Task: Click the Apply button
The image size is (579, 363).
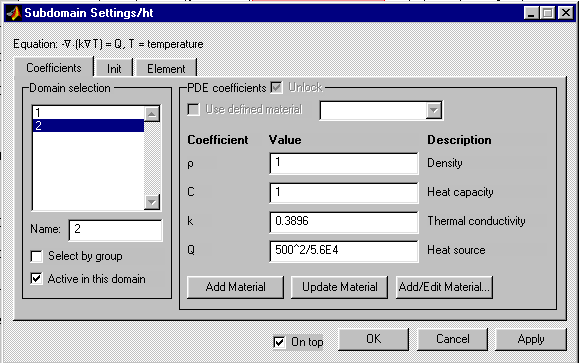Action: [531, 339]
